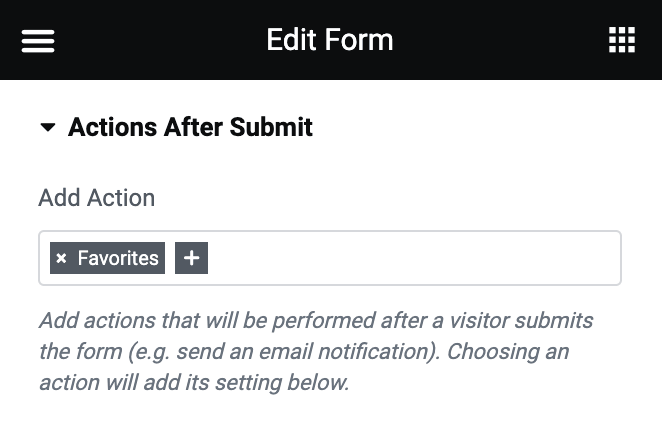Open the hamburger menu in the header
This screenshot has width=662, height=422.
coord(38,41)
